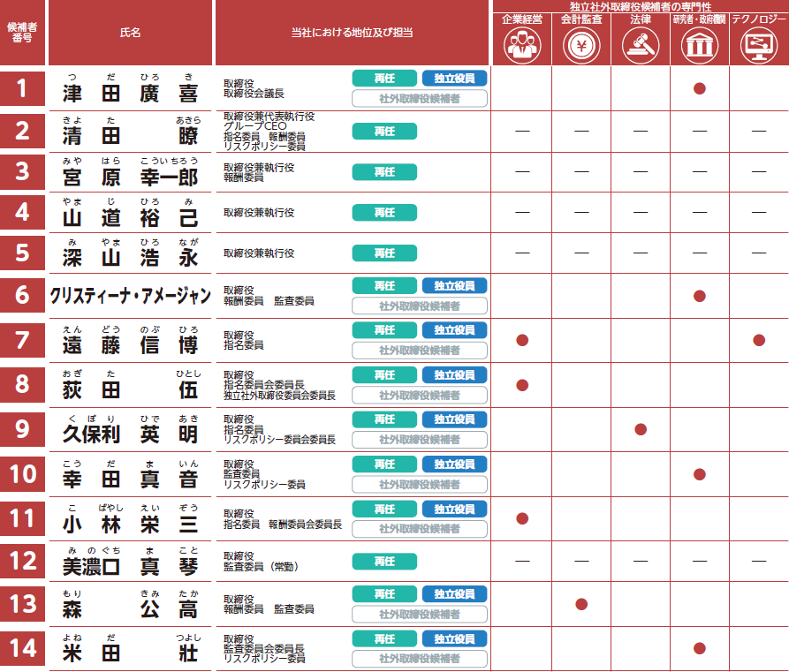The width and height of the screenshot is (789, 672).
Task: Click 報酬委員会委員長 text in 小林栄三's row
Action: (306, 525)
